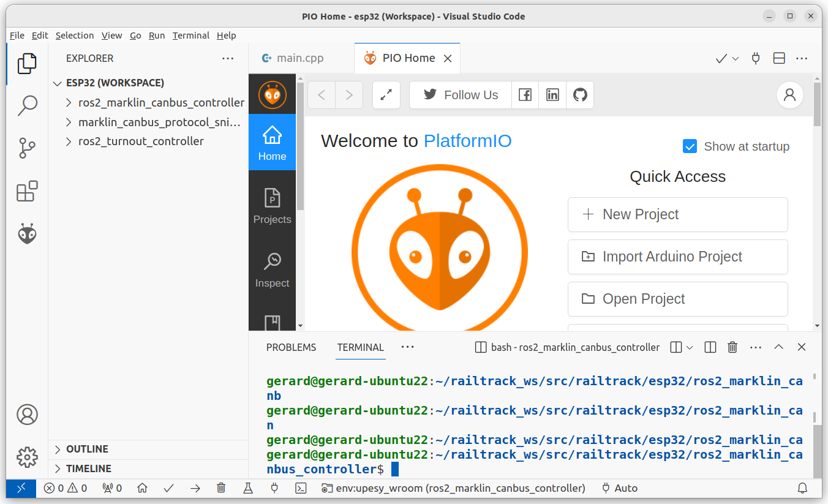
Task: Uncheck the Show at startup checkbox
Action: click(x=690, y=146)
